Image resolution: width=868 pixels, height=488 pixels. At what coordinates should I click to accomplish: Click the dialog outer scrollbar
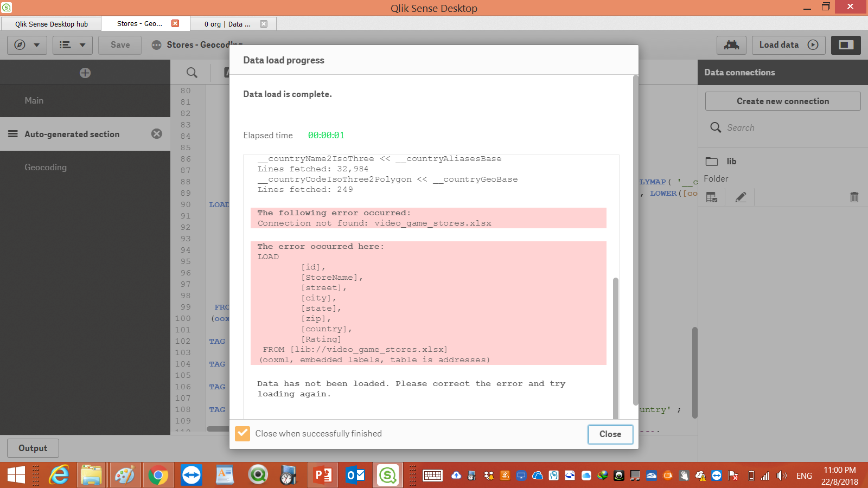coord(636,240)
